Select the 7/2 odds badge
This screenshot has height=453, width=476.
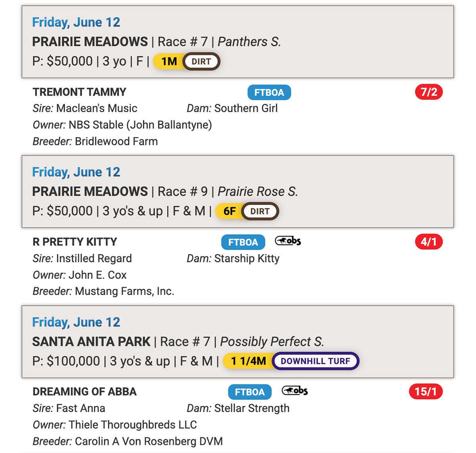tap(429, 92)
